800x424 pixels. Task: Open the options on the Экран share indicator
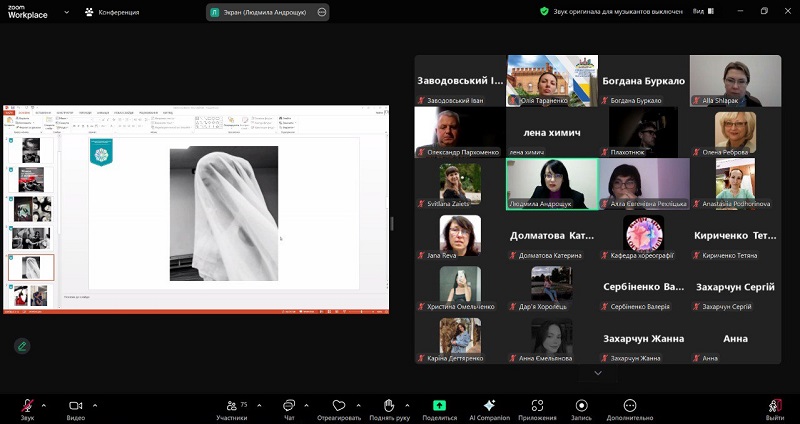coord(321,12)
